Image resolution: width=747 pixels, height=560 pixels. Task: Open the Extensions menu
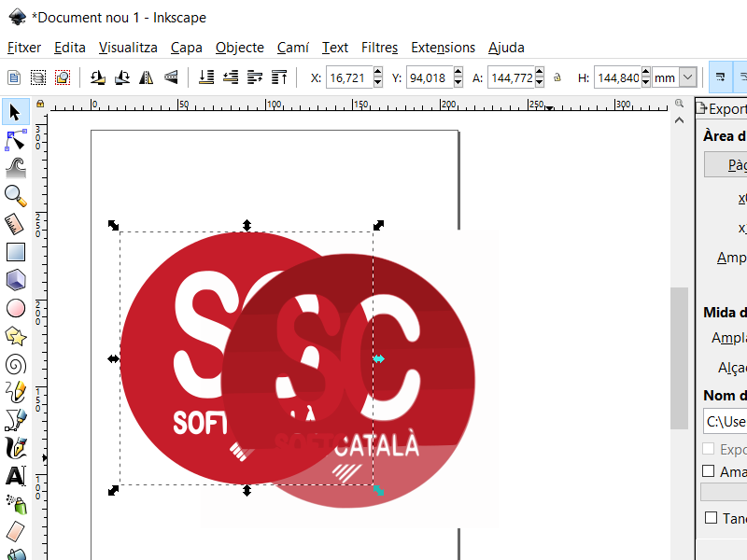[x=443, y=48]
